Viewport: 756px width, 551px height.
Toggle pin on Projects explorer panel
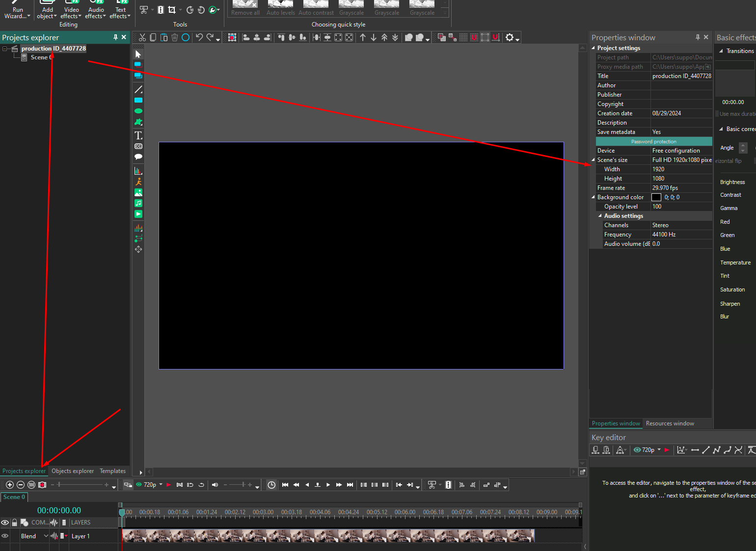(x=115, y=37)
